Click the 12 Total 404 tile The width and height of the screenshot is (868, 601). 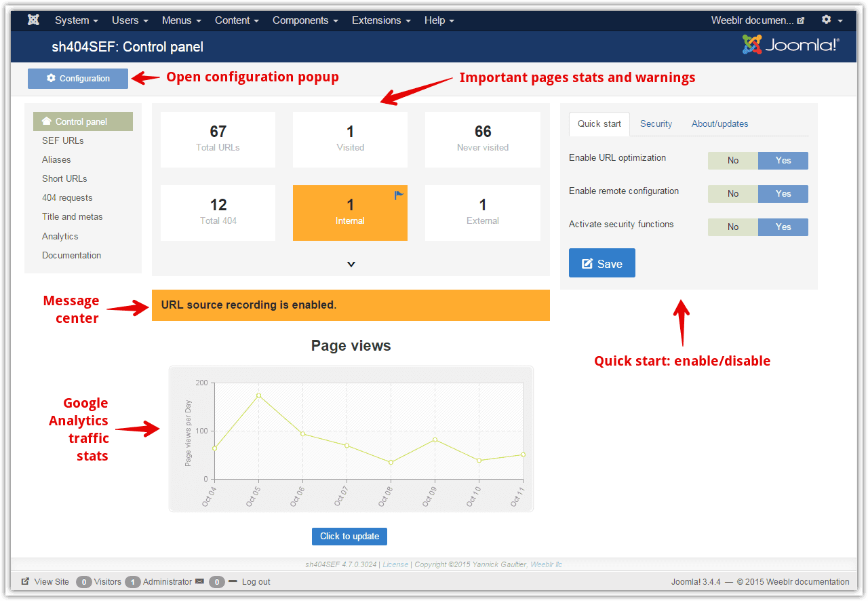pos(218,213)
